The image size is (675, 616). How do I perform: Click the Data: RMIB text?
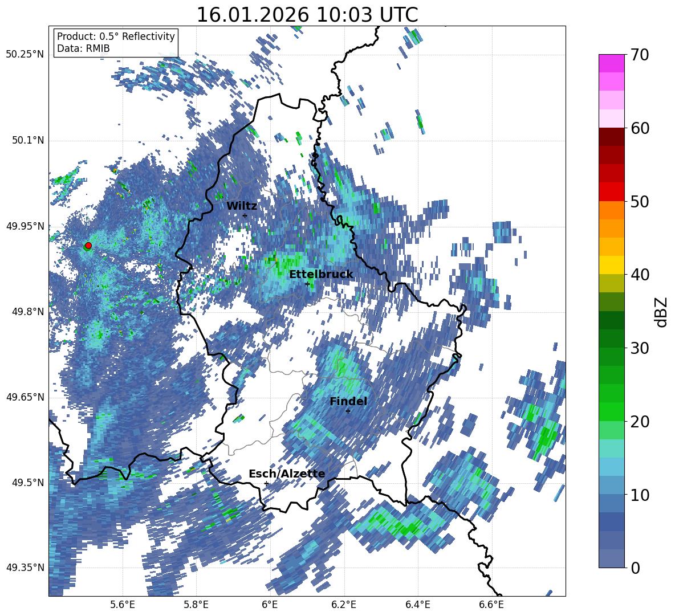tap(83, 48)
